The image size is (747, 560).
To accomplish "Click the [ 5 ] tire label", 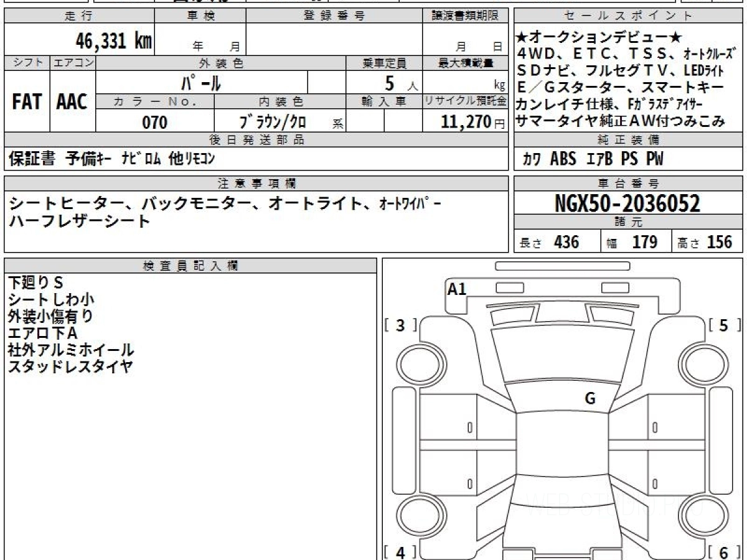I will pos(725,325).
